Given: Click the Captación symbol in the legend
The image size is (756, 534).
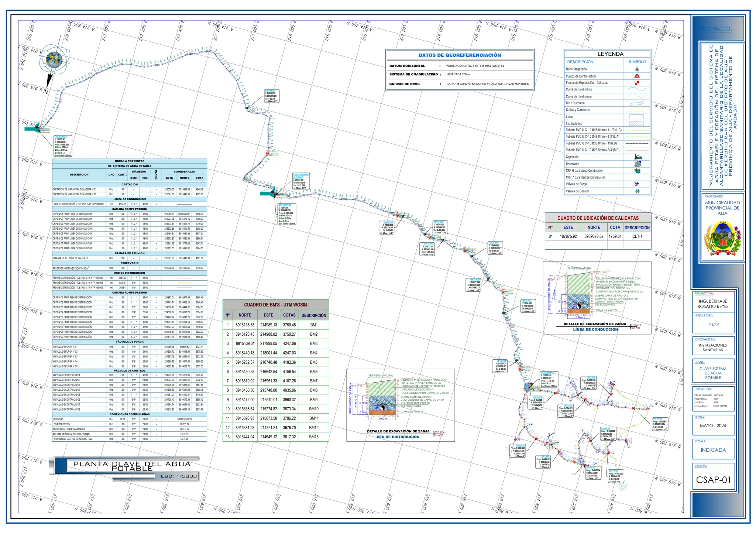Looking at the screenshot, I should click(638, 157).
